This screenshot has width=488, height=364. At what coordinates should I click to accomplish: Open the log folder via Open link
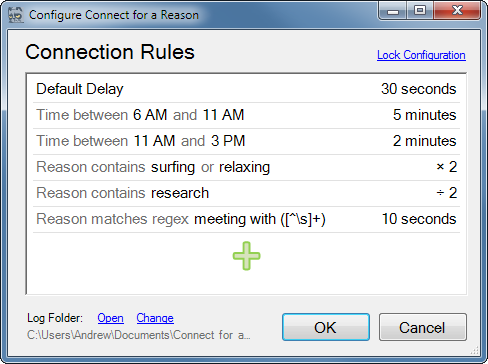pos(110,318)
